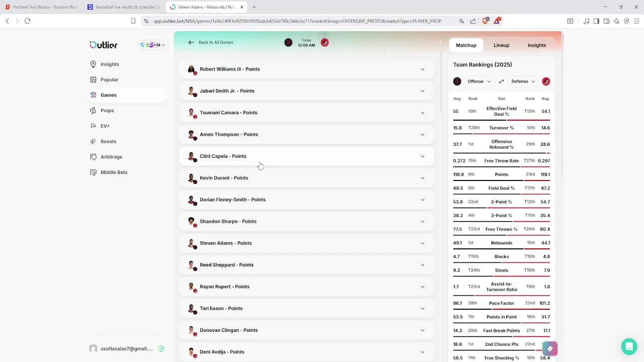
Task: Bookmark this page icon
Action: [133, 21]
